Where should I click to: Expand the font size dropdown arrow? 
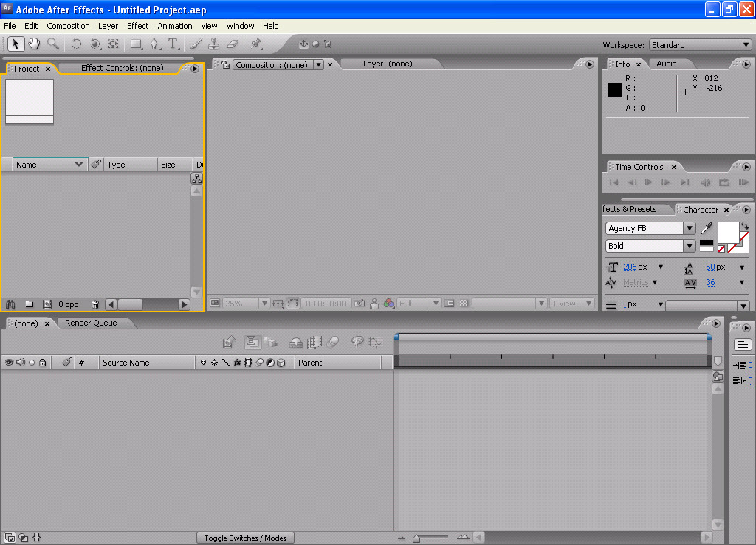pos(661,267)
